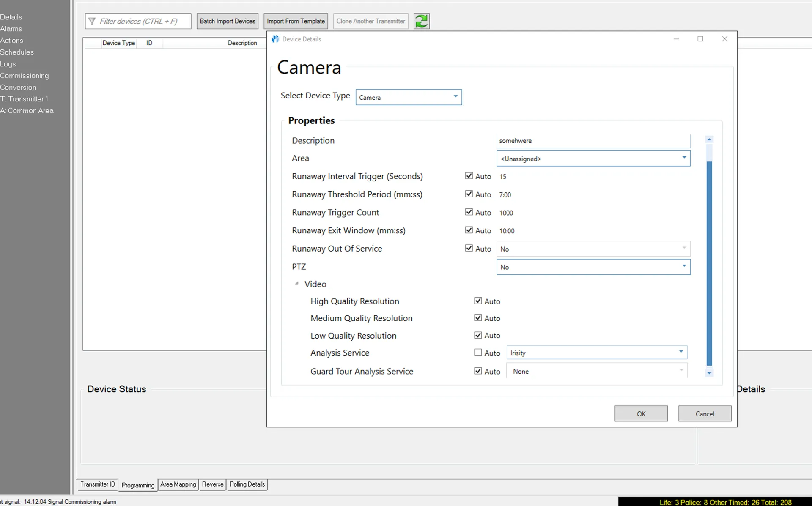Screen dimensions: 812x506
Task: Open the PTZ dropdown
Action: pyautogui.click(x=593, y=267)
